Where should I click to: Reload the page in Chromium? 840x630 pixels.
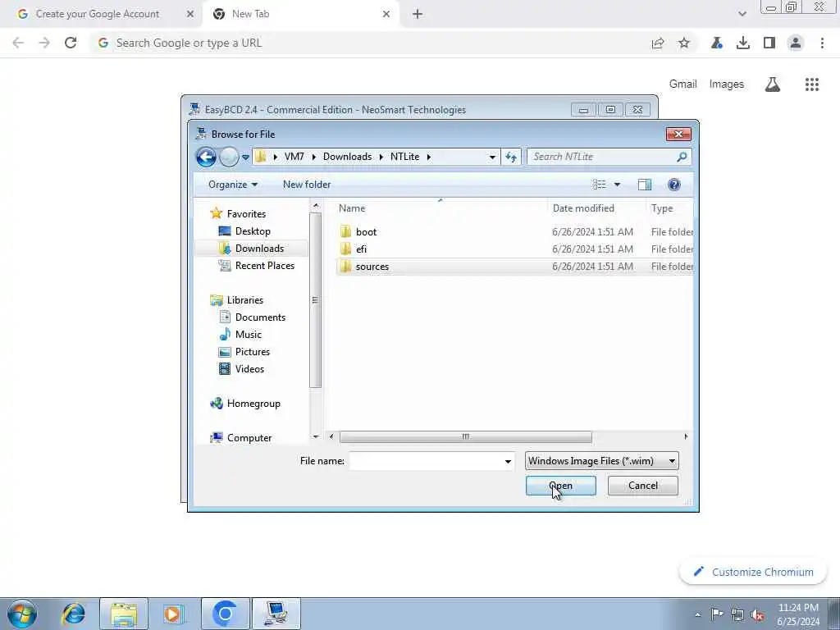71,43
